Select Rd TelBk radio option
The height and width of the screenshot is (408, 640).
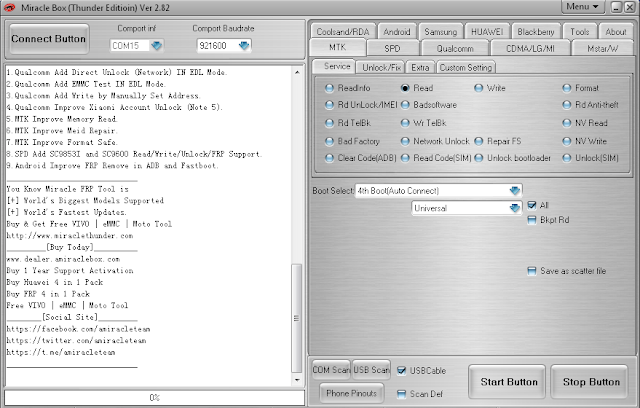(348, 122)
